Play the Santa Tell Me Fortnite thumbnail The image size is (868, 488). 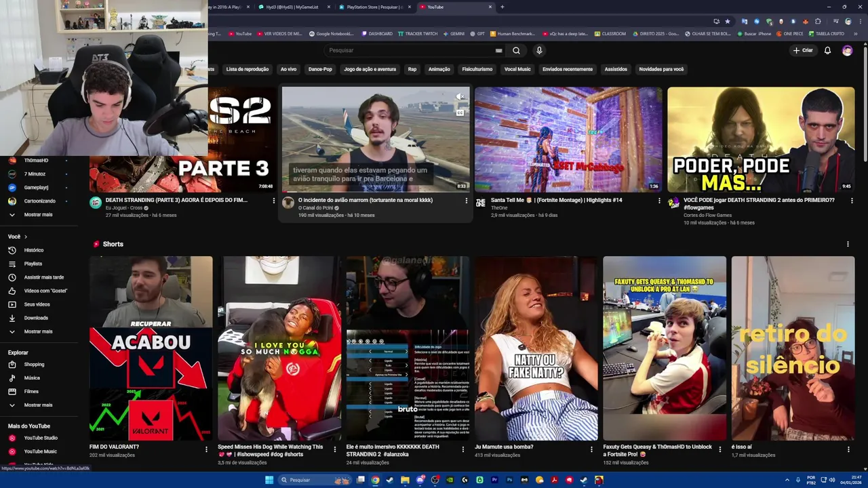point(568,140)
